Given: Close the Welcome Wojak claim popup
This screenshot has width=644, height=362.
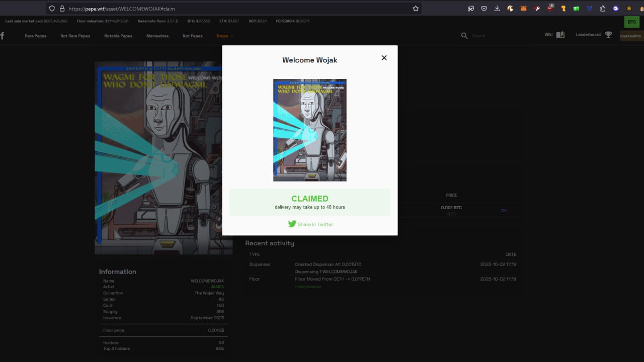Looking at the screenshot, I should [x=384, y=58].
